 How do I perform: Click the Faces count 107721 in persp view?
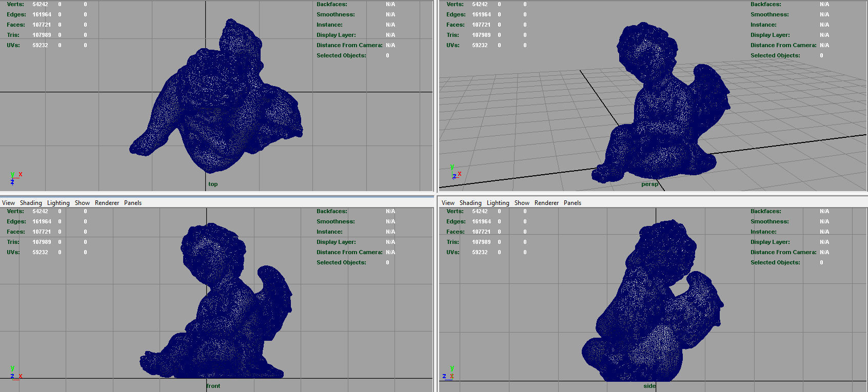pos(481,25)
